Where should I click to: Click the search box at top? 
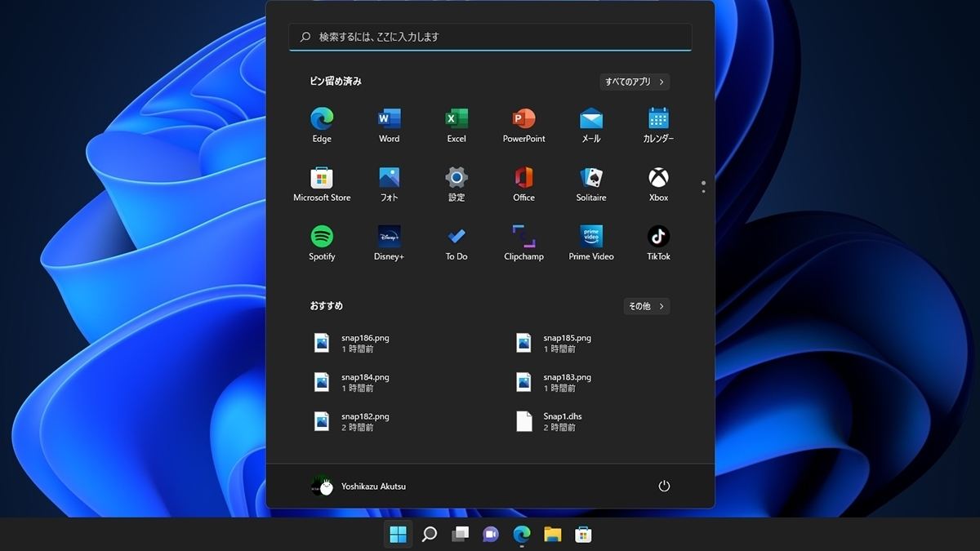[490, 37]
